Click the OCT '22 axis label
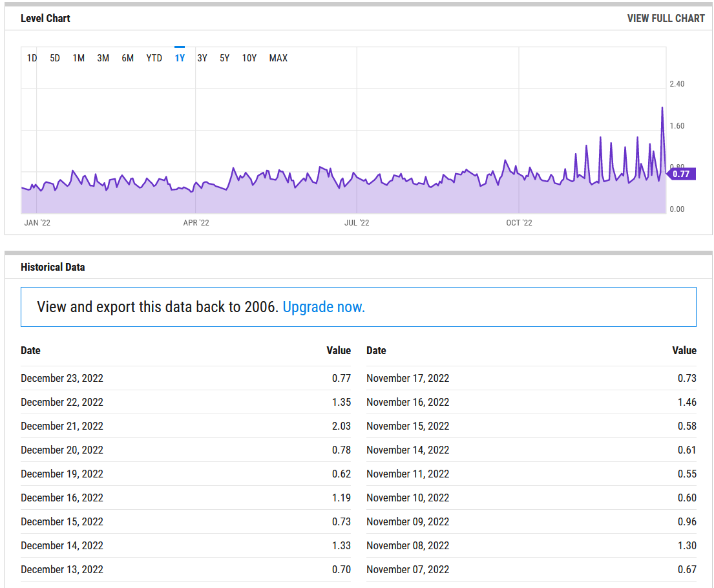714x588 pixels. [519, 223]
